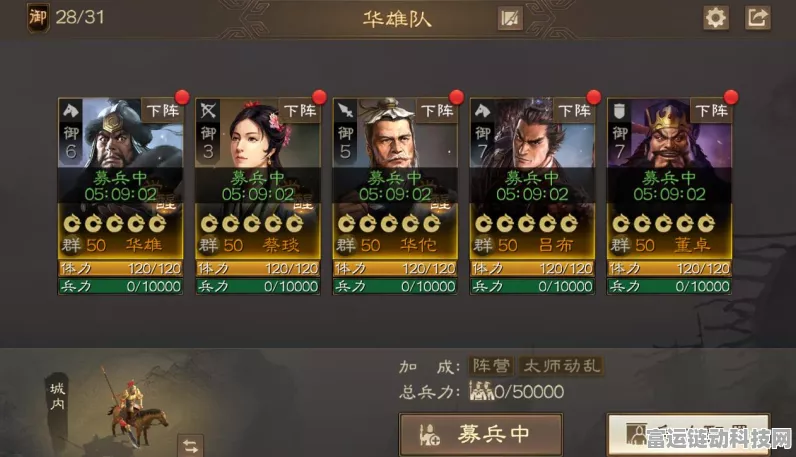
Task: Tap shield troop icon on 董卓 card
Action: (x=619, y=110)
